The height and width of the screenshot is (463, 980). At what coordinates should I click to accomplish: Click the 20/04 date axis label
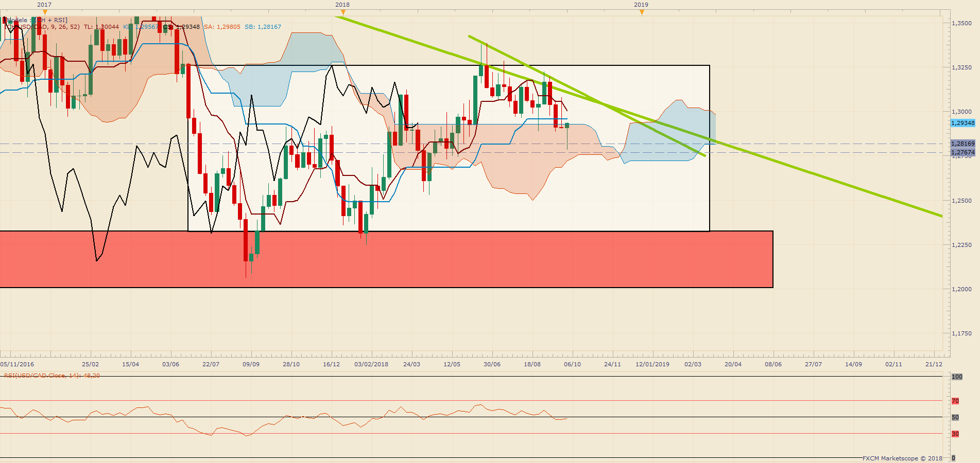point(733,364)
